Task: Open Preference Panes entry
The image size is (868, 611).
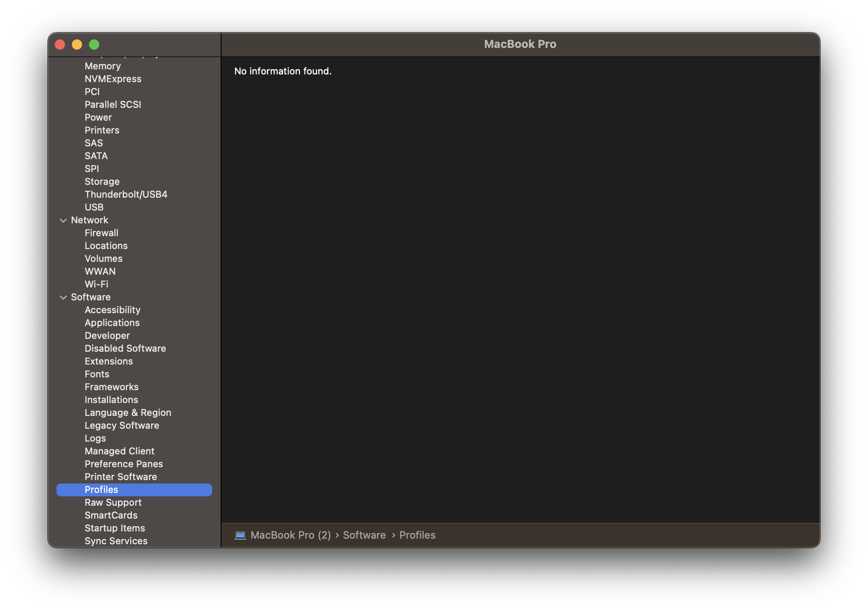Action: pyautogui.click(x=124, y=464)
